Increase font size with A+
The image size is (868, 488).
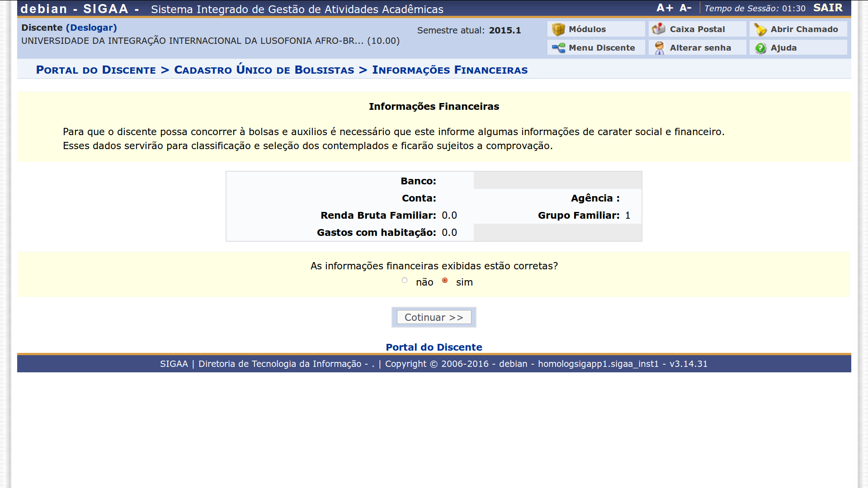[x=665, y=8]
